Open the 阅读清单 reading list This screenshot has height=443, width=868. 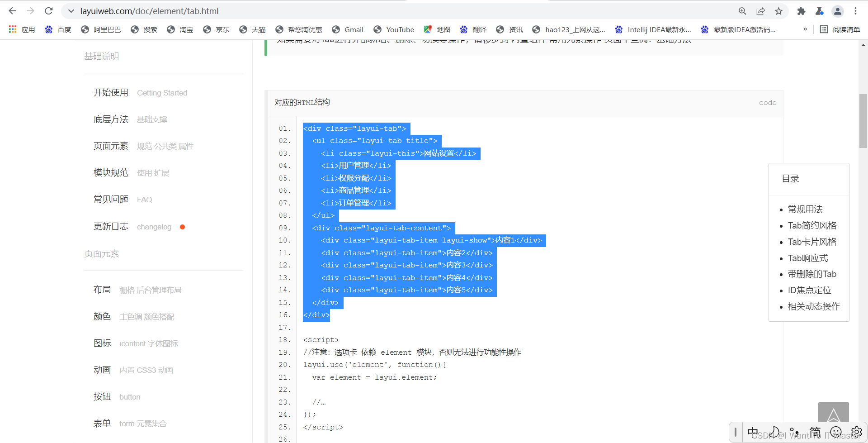[x=840, y=29]
